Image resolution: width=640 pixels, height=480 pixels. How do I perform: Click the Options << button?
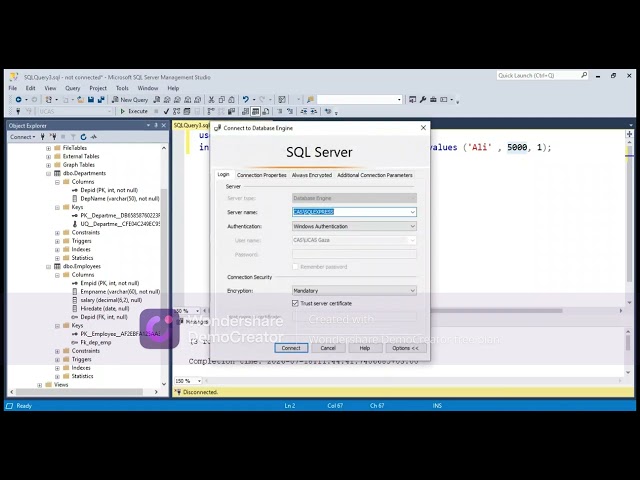point(405,348)
